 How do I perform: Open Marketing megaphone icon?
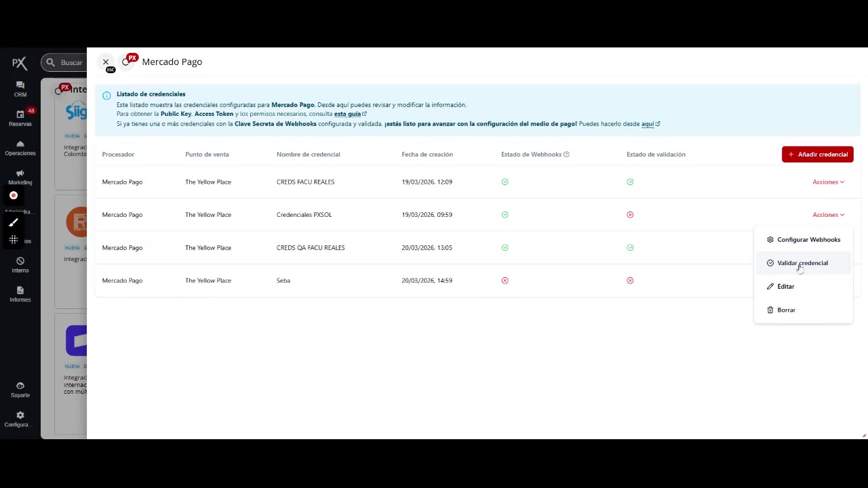pos(20,177)
